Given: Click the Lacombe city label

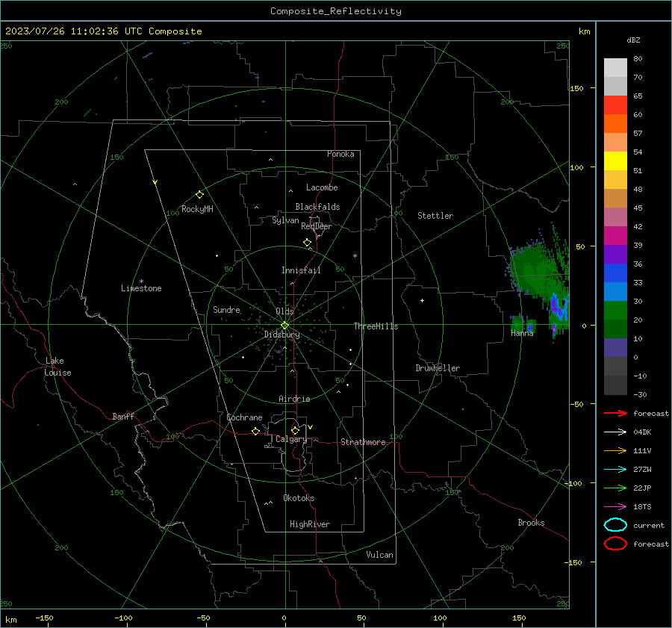Looking at the screenshot, I should 322,187.
